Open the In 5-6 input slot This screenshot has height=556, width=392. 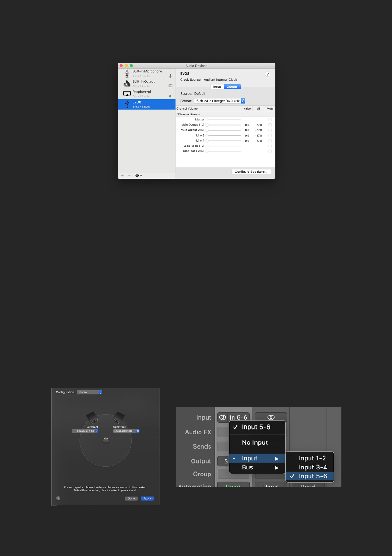239,417
